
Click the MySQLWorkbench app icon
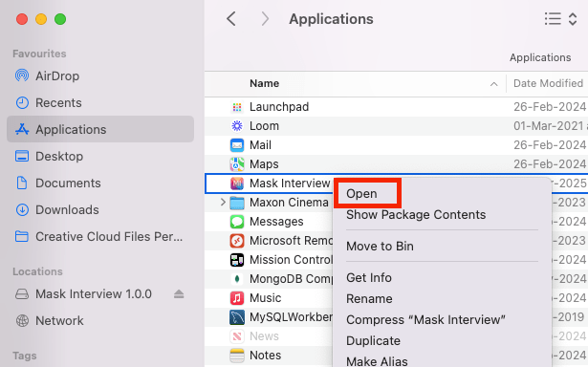tap(237, 317)
